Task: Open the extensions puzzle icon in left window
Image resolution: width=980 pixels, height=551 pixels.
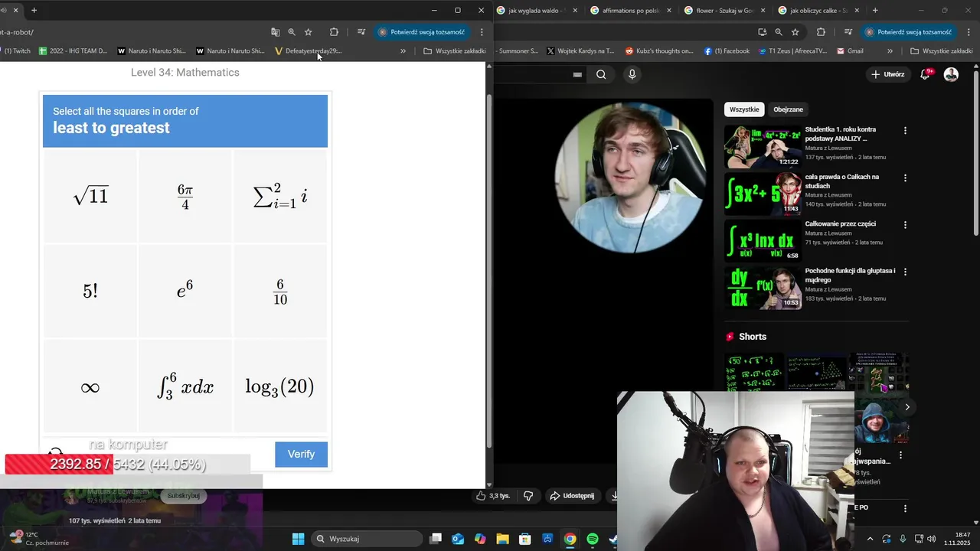Action: point(334,32)
